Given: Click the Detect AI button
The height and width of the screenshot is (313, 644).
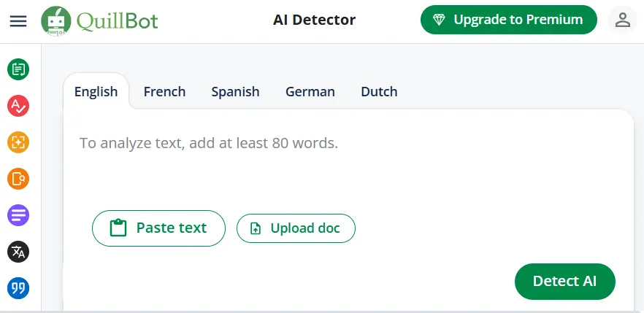Looking at the screenshot, I should pos(564,282).
